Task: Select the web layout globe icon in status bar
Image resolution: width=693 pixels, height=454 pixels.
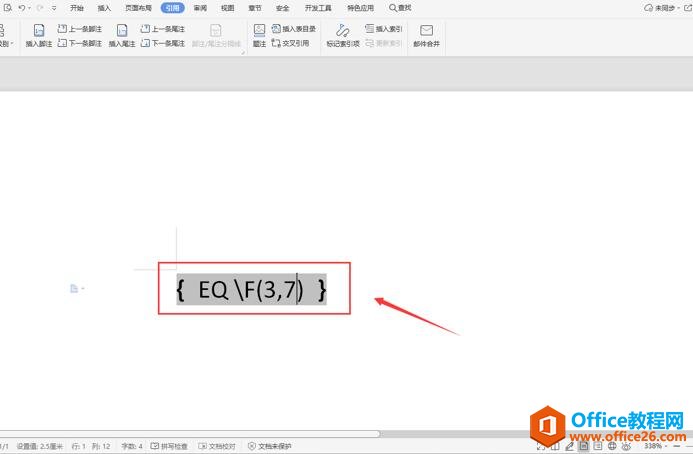Action: coord(612,446)
